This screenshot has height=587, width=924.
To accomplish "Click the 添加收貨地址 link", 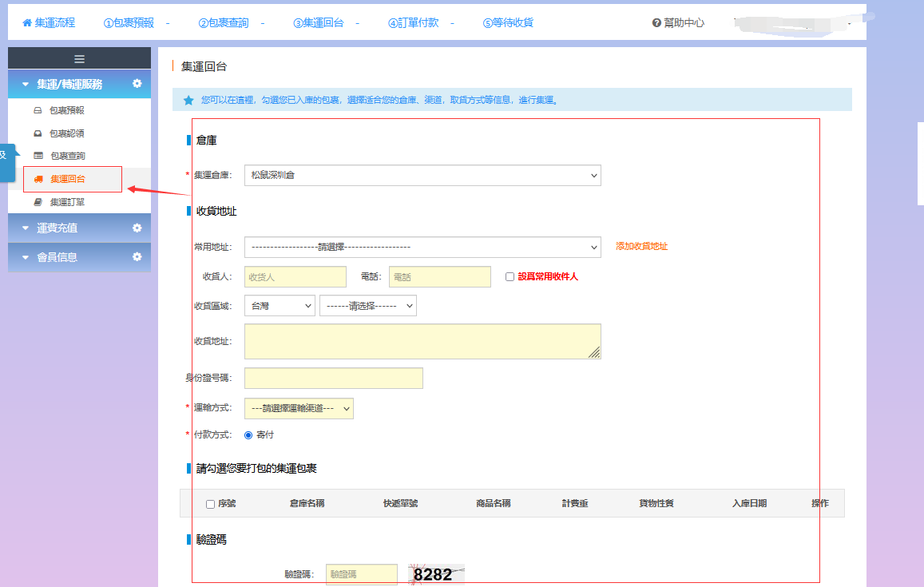I will 641,247.
